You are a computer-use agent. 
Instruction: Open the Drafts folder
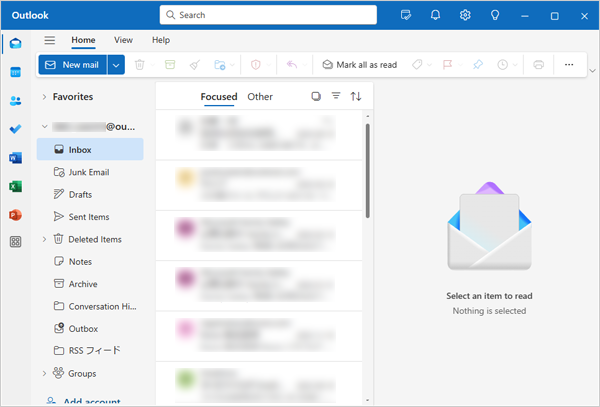coord(90,194)
